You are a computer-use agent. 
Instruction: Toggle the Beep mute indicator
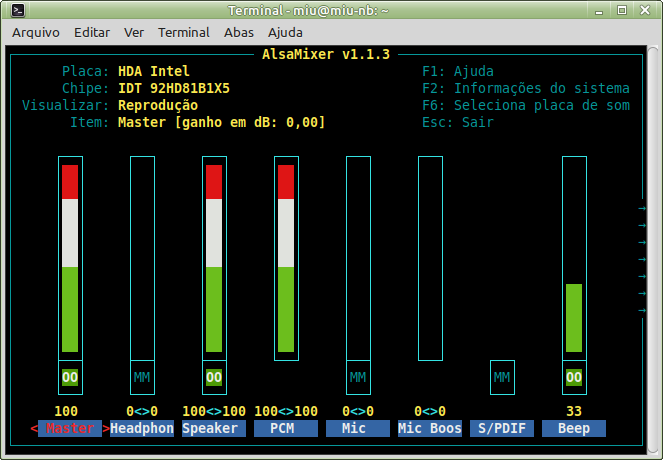click(x=574, y=377)
